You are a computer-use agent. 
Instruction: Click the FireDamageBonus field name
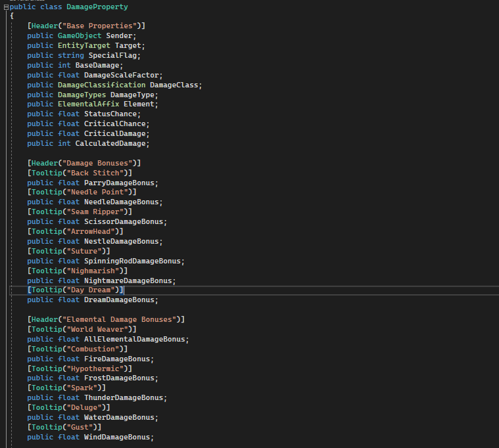(x=117, y=359)
